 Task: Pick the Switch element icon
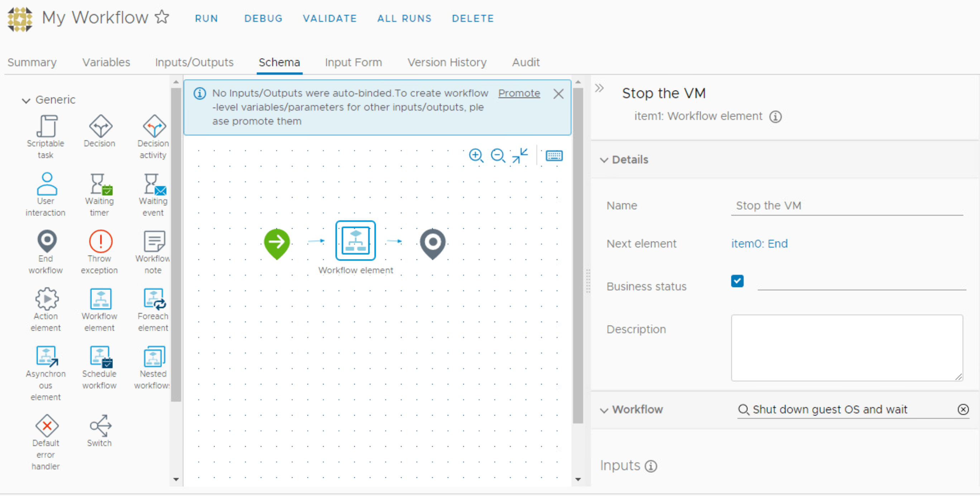click(100, 426)
